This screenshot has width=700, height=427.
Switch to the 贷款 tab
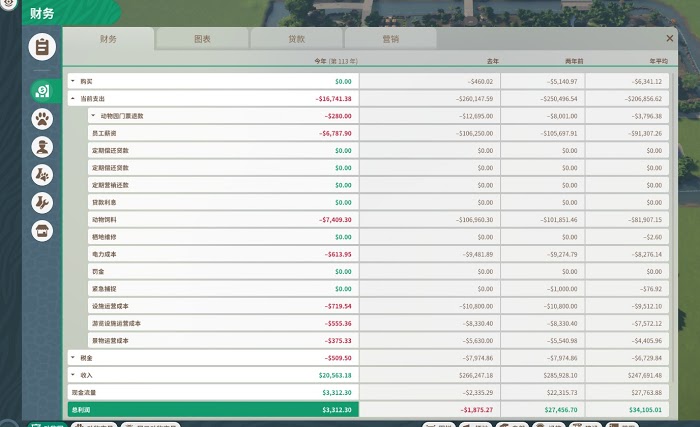coord(296,39)
